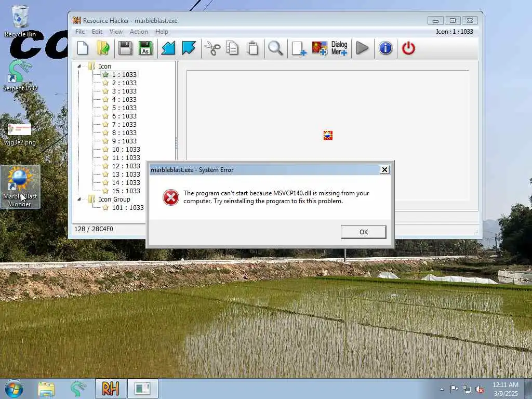Select icon resource 6 : 1033
532x399 pixels.
124,116
